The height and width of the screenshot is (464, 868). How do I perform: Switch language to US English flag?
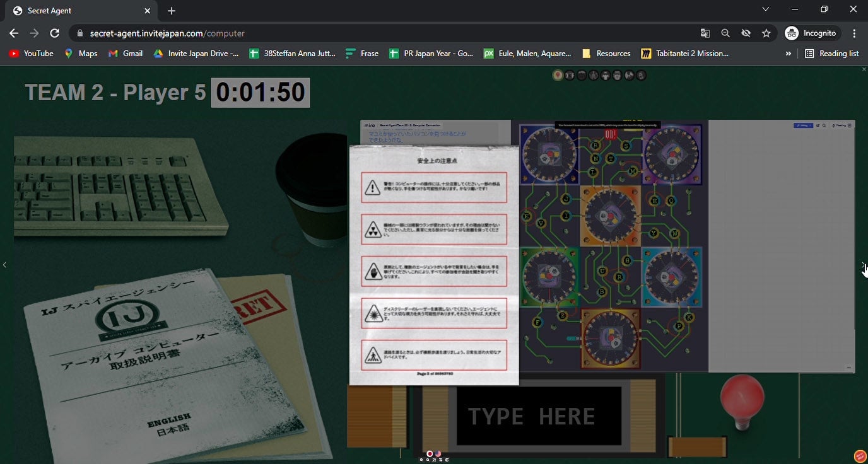coord(438,453)
